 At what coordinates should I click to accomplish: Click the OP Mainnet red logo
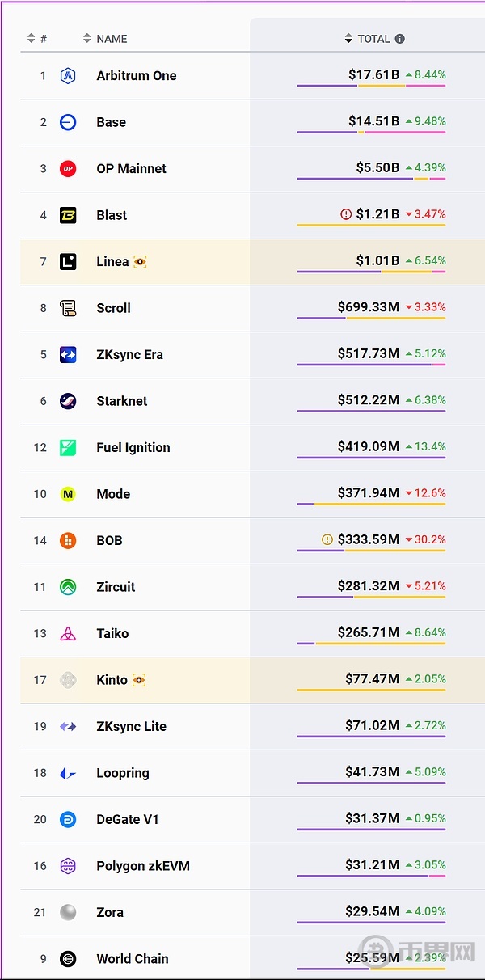(x=68, y=169)
